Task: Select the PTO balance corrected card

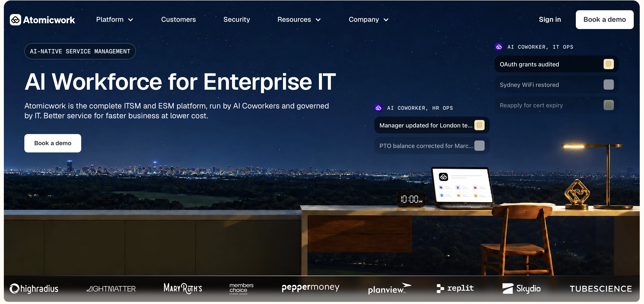Action: point(432,146)
